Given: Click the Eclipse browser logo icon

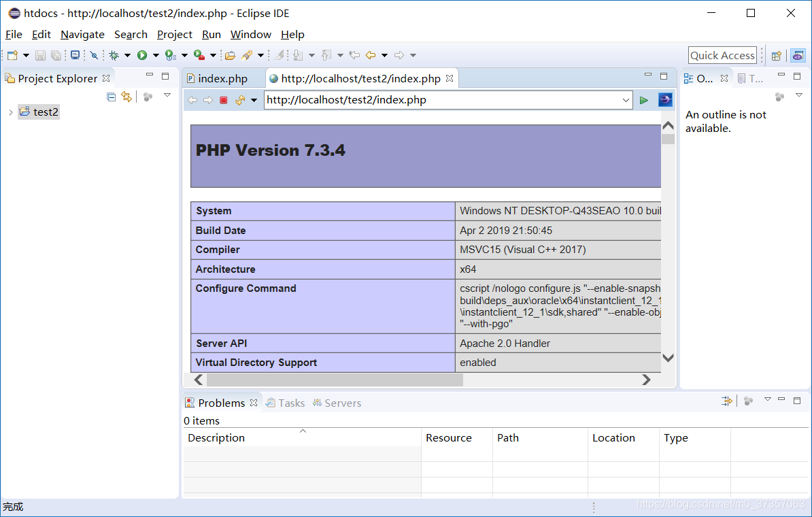Looking at the screenshot, I should 666,99.
